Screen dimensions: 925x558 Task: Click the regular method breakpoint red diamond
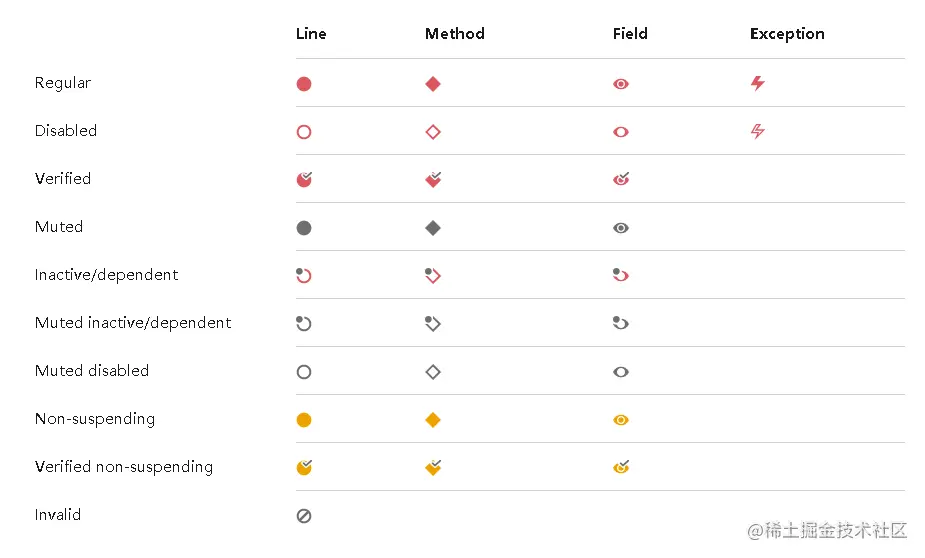[433, 84]
